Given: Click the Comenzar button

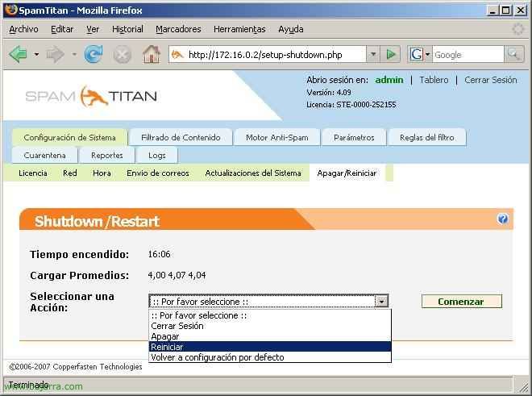Looking at the screenshot, I should tap(461, 302).
